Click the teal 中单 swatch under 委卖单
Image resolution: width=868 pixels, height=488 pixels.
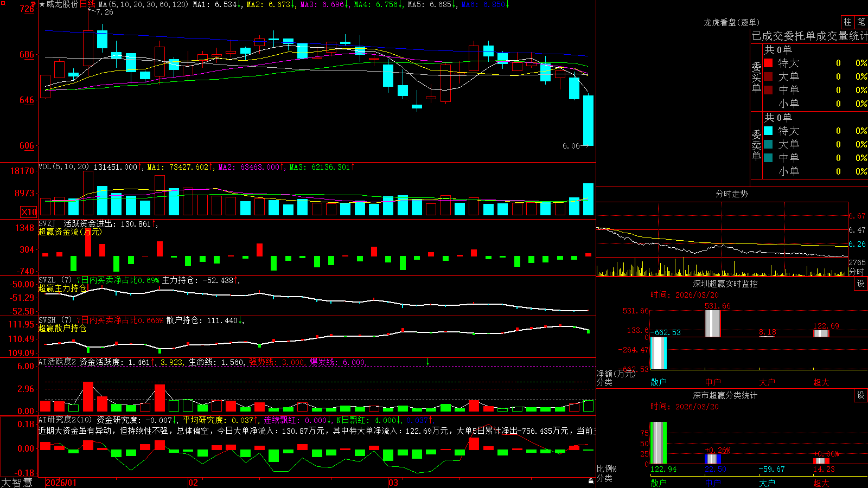pyautogui.click(x=768, y=158)
